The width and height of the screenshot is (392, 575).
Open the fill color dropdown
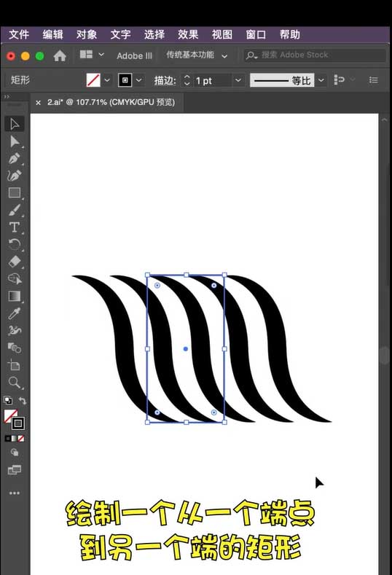coord(107,80)
